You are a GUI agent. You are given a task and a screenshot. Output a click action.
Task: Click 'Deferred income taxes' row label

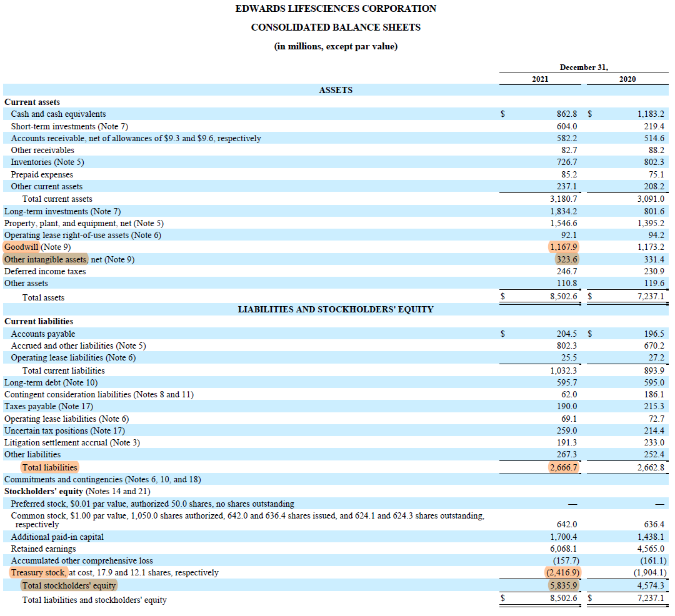(45, 271)
